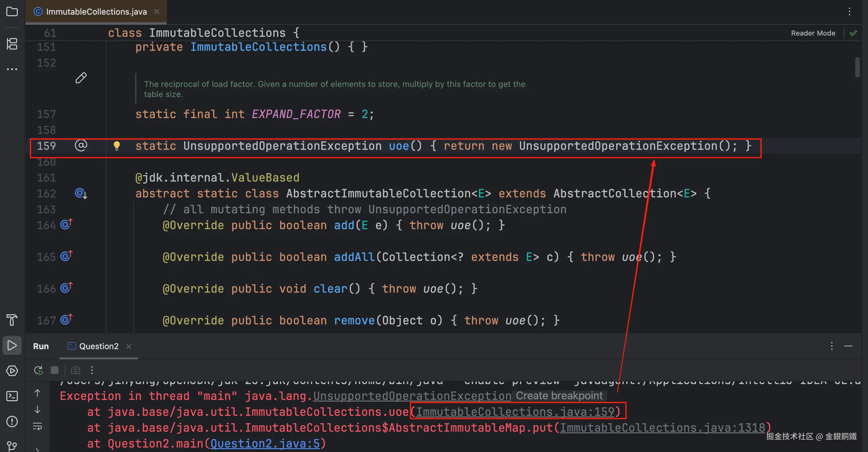Open the Git version control icon
The image size is (868, 452).
click(12, 446)
